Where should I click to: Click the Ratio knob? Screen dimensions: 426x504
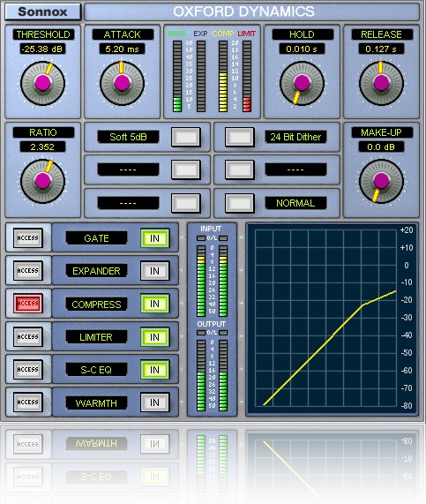click(42, 181)
